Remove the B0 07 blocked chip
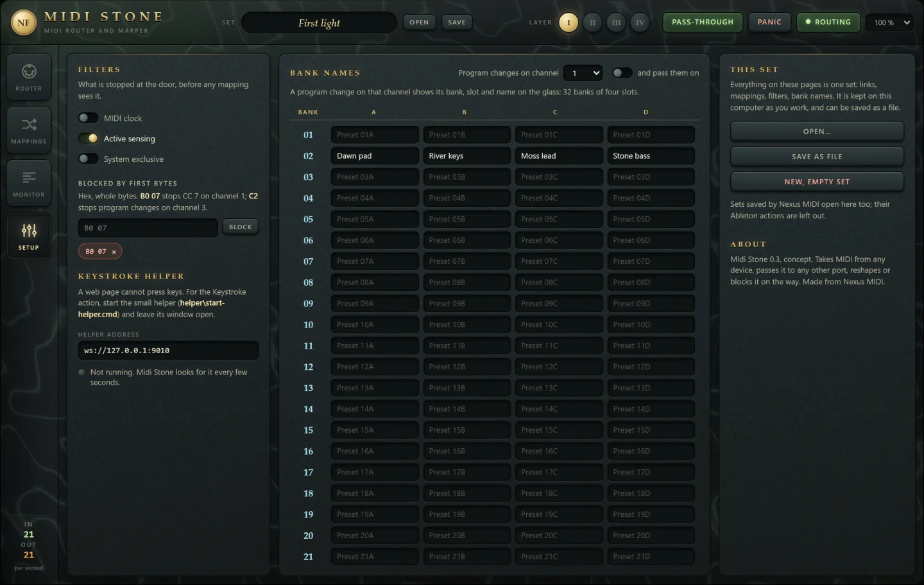This screenshot has height=585, width=924. pyautogui.click(x=114, y=252)
